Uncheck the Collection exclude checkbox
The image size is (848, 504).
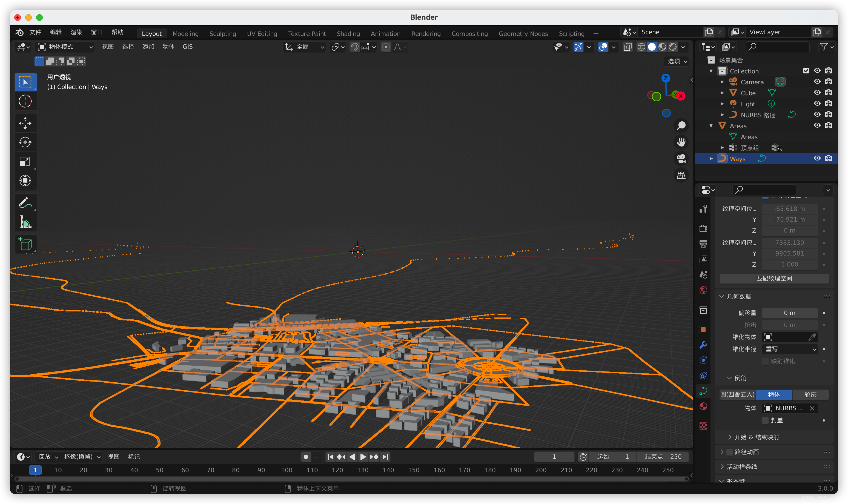(x=806, y=71)
